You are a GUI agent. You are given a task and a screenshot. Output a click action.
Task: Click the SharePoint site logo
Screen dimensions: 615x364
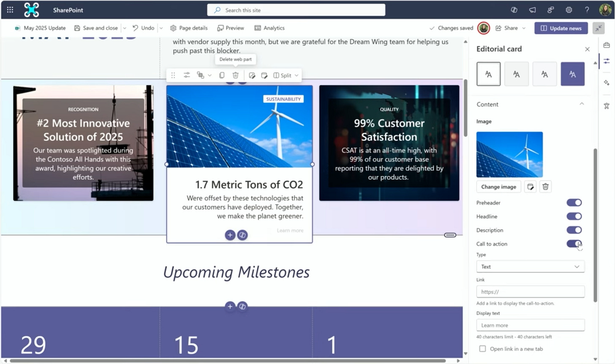(32, 10)
